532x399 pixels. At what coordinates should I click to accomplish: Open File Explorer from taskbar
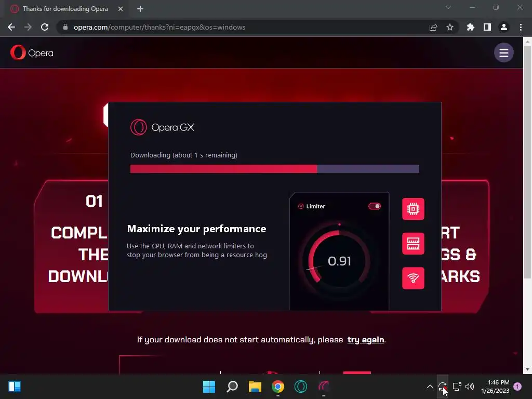tap(255, 387)
